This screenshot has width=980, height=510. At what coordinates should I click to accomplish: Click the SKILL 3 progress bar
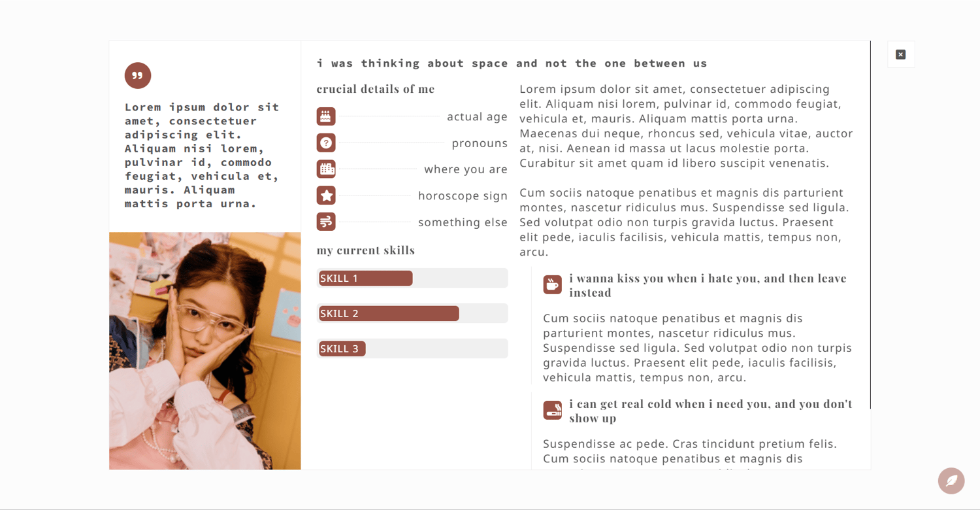tap(412, 348)
